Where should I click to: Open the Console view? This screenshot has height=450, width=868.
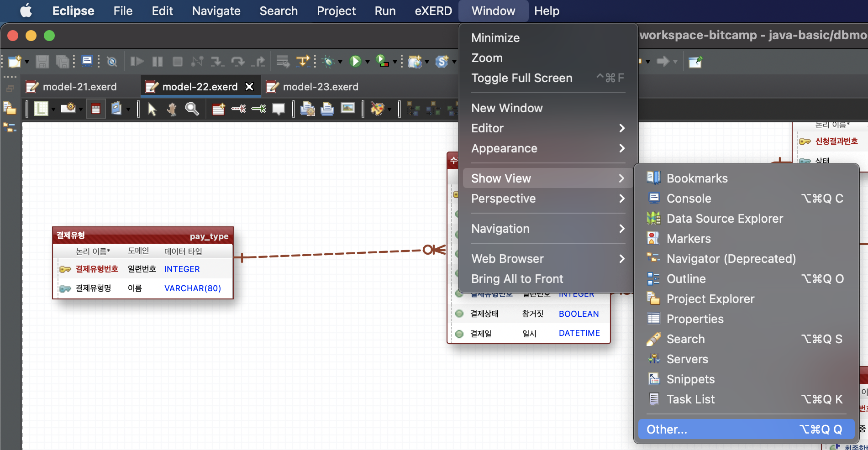(x=746, y=199)
